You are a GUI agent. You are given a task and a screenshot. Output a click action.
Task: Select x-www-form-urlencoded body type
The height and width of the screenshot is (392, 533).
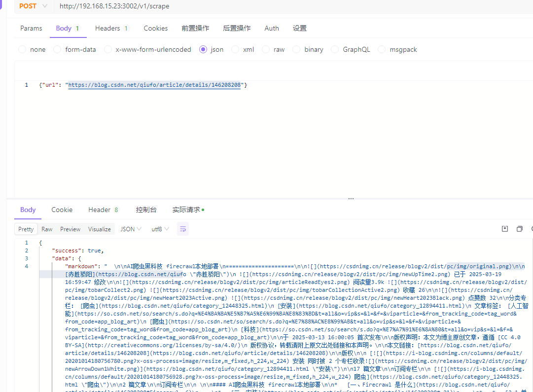click(147, 50)
